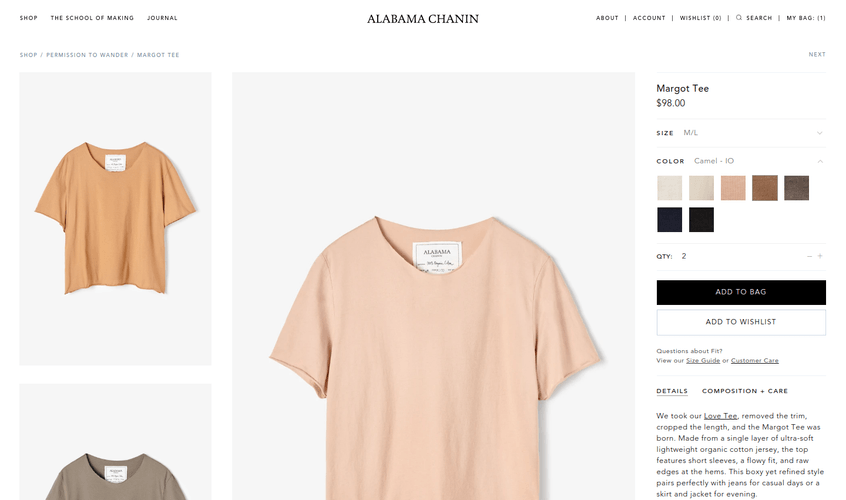Go to Next product

coord(817,54)
